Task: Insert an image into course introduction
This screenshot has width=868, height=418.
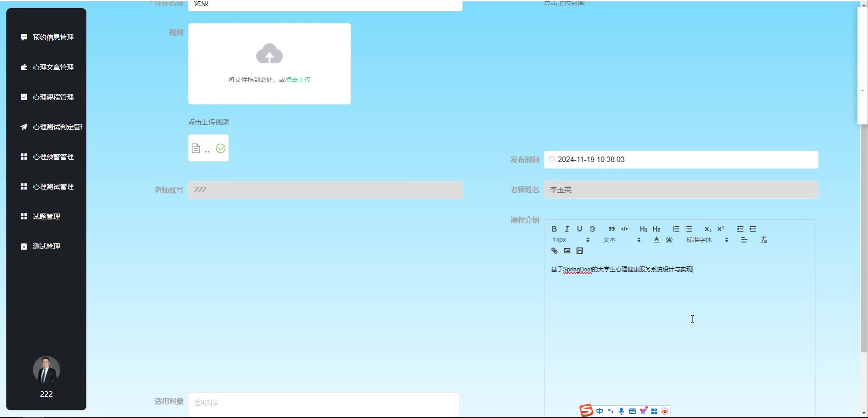Action: pos(567,251)
